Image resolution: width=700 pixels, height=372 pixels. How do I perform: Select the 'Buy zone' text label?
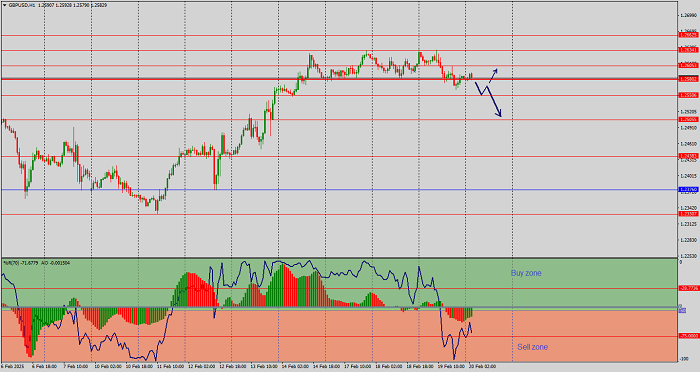point(526,273)
